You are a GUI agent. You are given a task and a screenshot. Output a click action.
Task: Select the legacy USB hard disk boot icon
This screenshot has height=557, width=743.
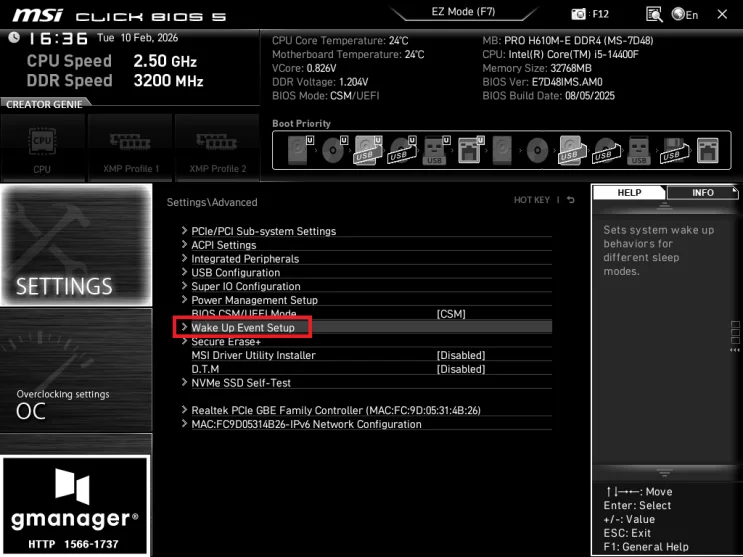[x=571, y=150]
